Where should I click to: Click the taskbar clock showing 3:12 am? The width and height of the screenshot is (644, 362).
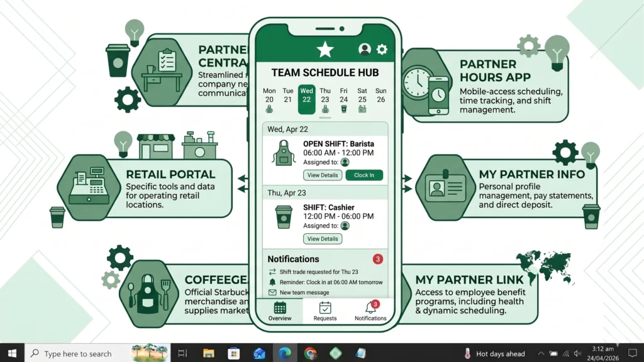click(x=602, y=353)
